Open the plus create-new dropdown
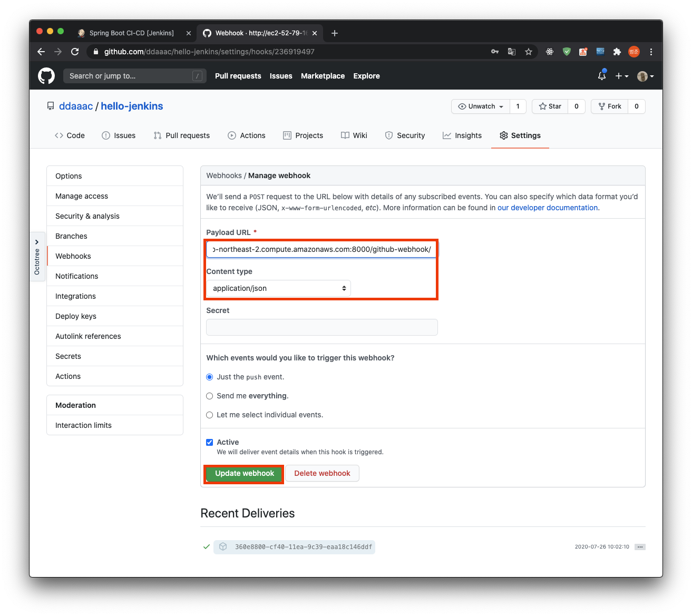This screenshot has width=692, height=616. point(622,76)
